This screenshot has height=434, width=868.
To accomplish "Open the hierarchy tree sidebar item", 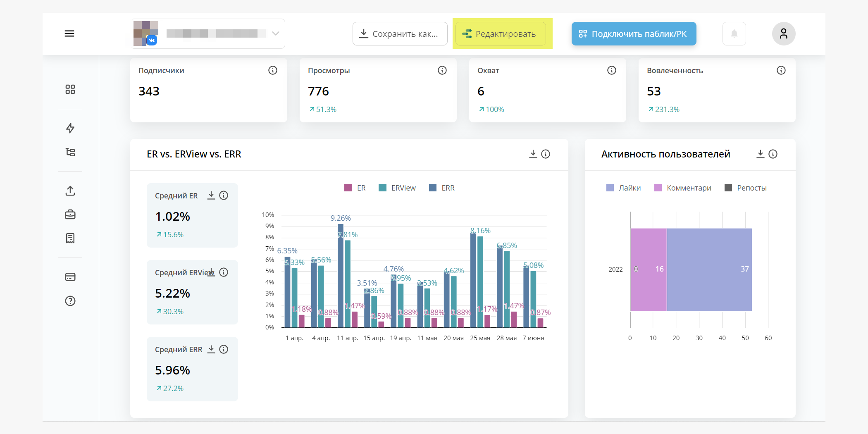I will click(70, 152).
